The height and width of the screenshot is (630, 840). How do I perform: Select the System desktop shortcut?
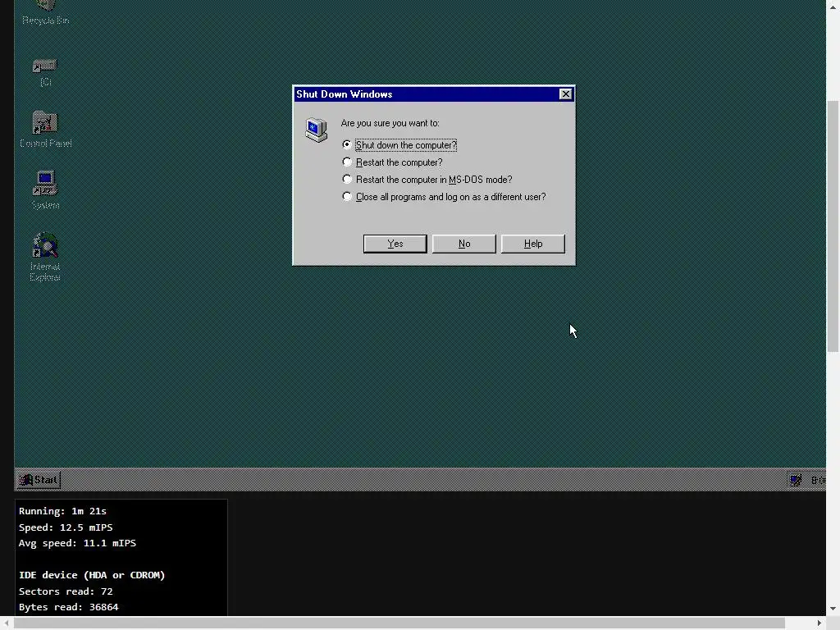pos(45,190)
